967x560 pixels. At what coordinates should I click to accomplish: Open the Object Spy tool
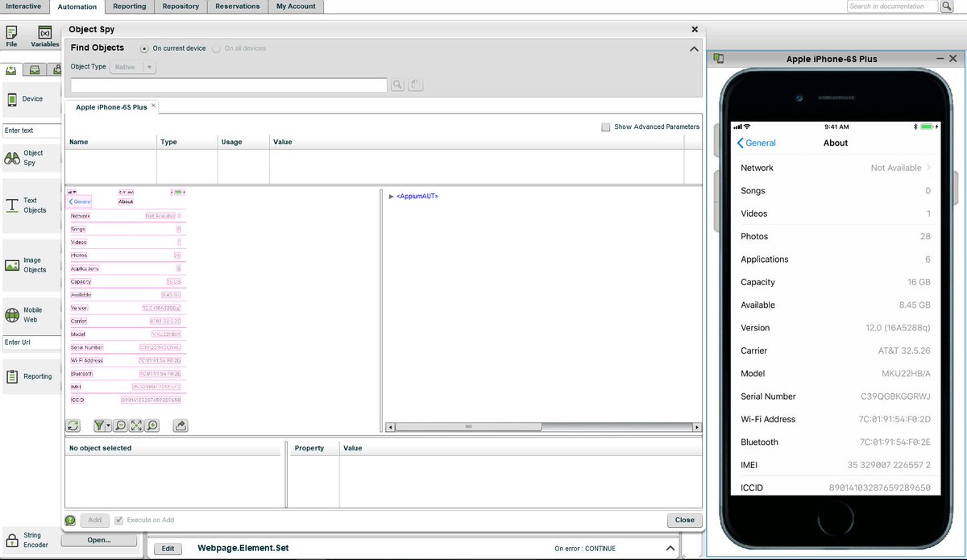(31, 158)
